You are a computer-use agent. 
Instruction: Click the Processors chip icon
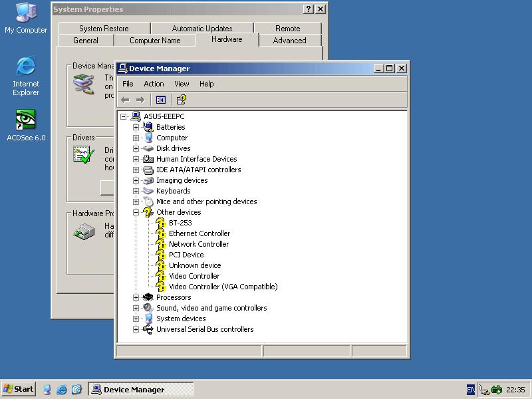pos(148,297)
